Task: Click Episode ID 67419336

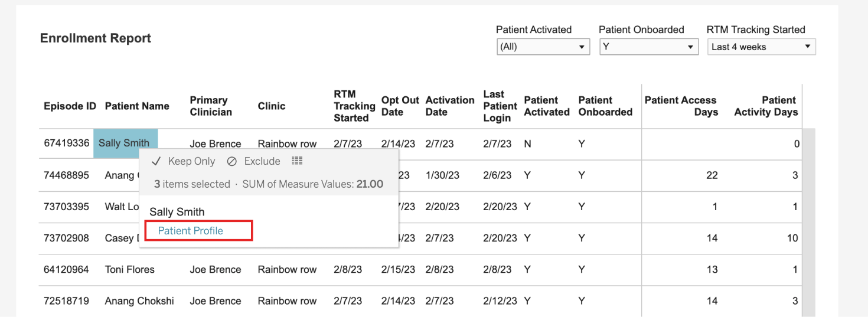Action: (67, 143)
